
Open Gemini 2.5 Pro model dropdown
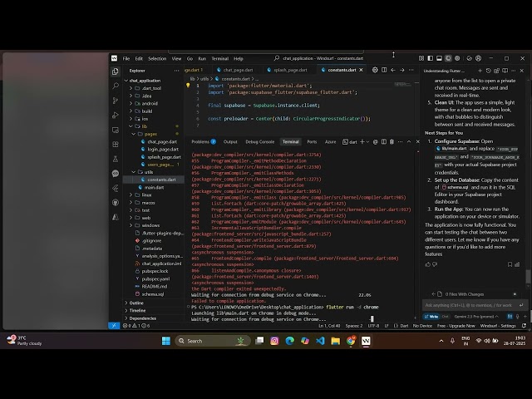[x=476, y=316]
